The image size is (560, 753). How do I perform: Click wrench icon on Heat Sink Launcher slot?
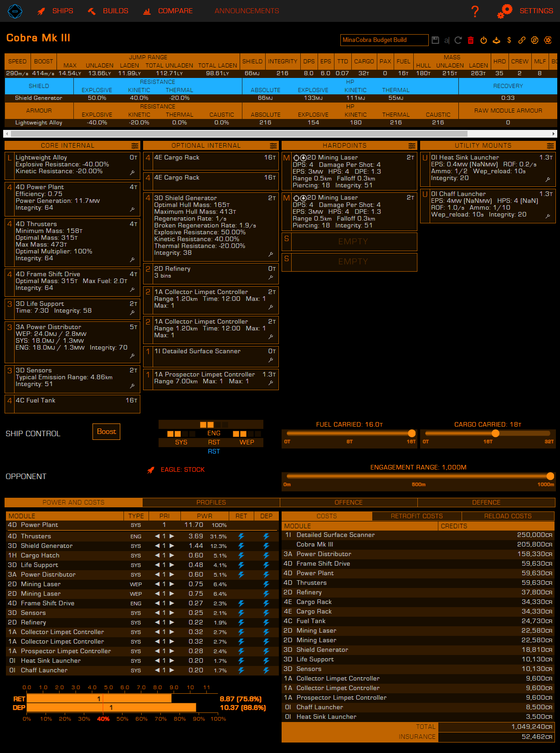tap(548, 180)
